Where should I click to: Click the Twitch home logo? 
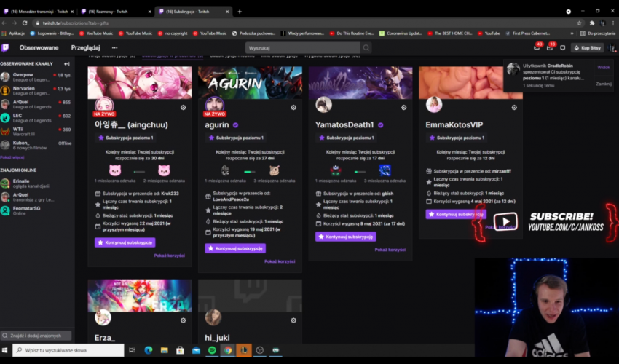click(x=5, y=48)
